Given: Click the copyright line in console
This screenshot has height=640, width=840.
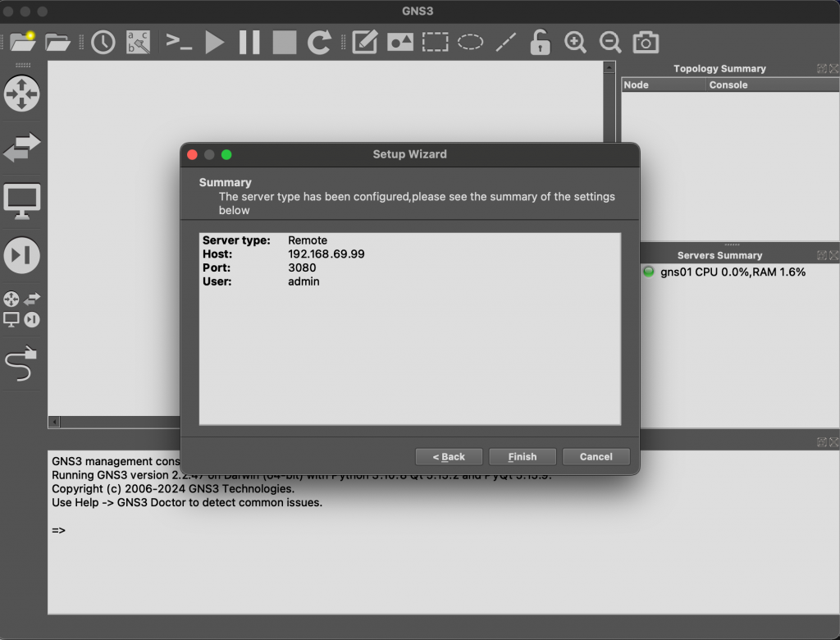Looking at the screenshot, I should pos(173,489).
